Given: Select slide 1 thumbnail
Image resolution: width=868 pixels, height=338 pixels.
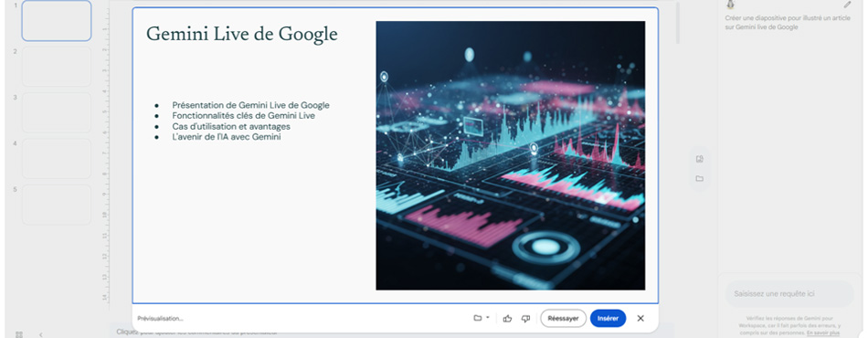Looking at the screenshot, I should point(57,20).
